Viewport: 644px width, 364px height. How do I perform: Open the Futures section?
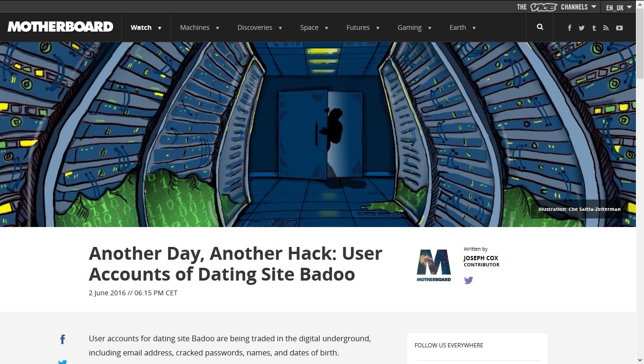coord(358,27)
